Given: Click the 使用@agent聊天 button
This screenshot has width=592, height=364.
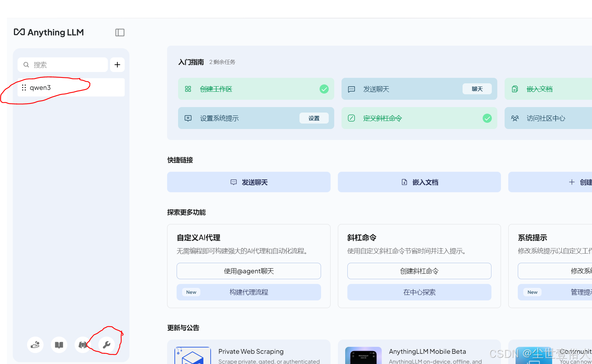Looking at the screenshot, I should (x=249, y=271).
